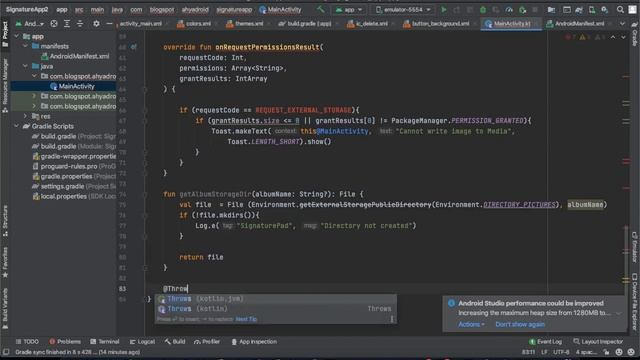Open the SDK Manager icon in toolbar
Image resolution: width=640 pixels, height=360 pixels.
604,9
